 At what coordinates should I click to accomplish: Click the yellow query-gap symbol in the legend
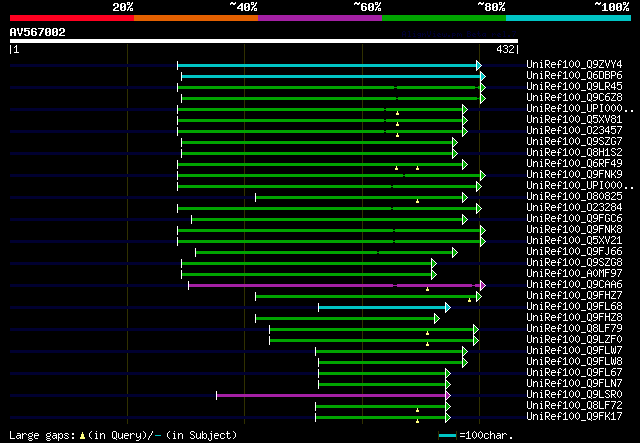pyautogui.click(x=82, y=436)
